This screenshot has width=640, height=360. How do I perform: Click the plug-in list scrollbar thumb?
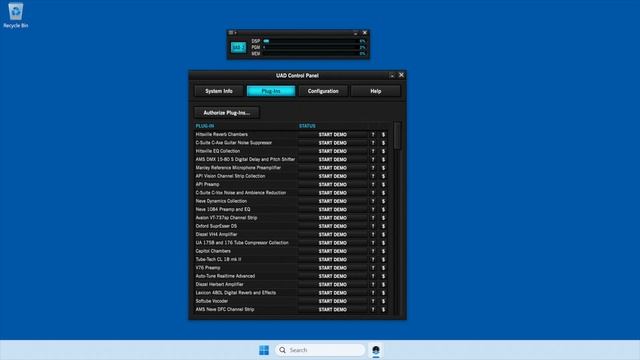point(397,136)
